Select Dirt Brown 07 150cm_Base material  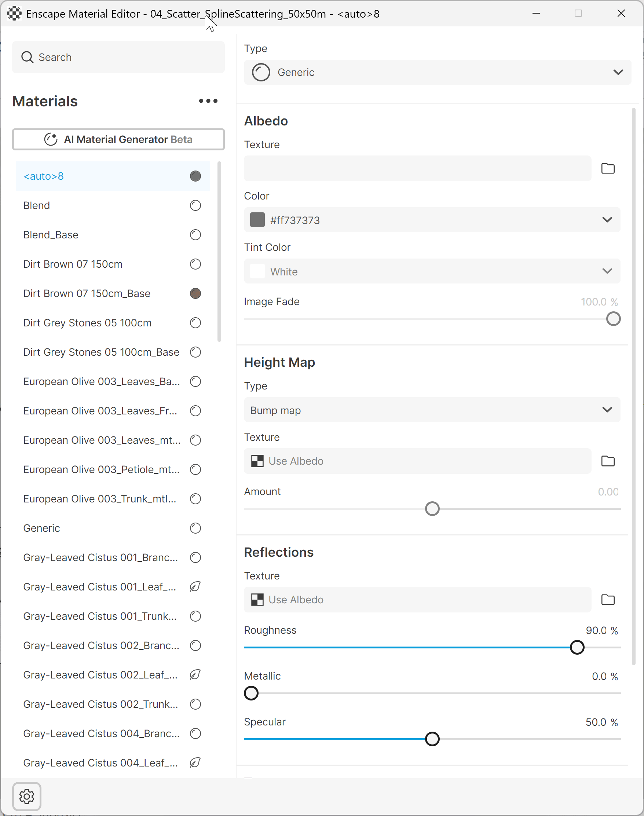click(x=113, y=293)
